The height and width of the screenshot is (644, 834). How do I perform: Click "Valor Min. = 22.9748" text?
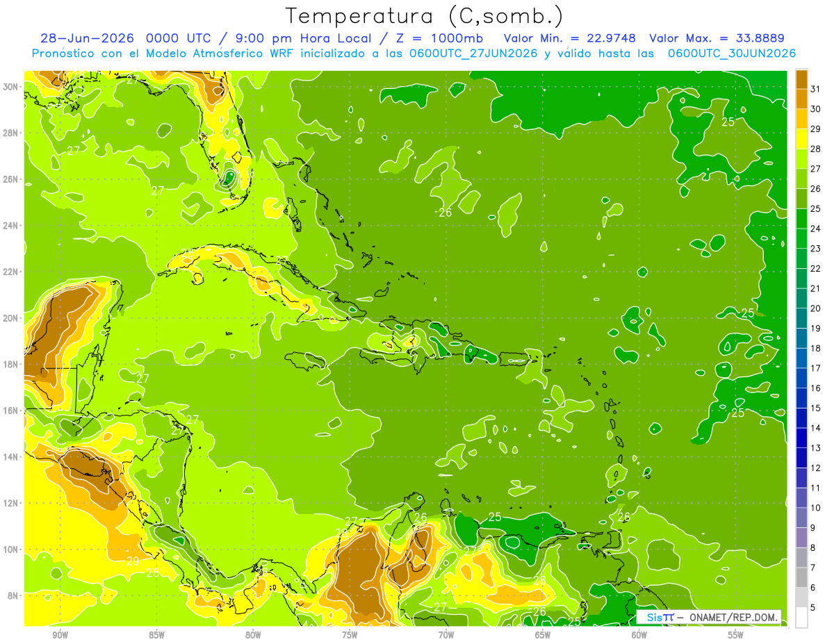coord(569,38)
